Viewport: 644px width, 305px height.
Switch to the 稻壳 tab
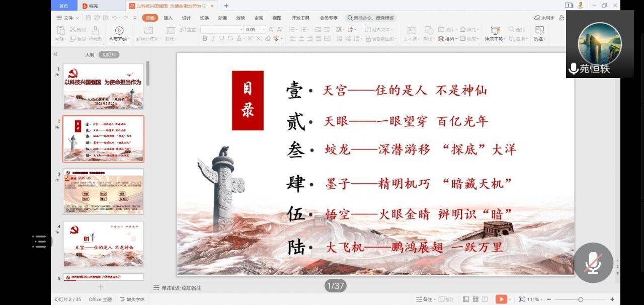(91, 6)
